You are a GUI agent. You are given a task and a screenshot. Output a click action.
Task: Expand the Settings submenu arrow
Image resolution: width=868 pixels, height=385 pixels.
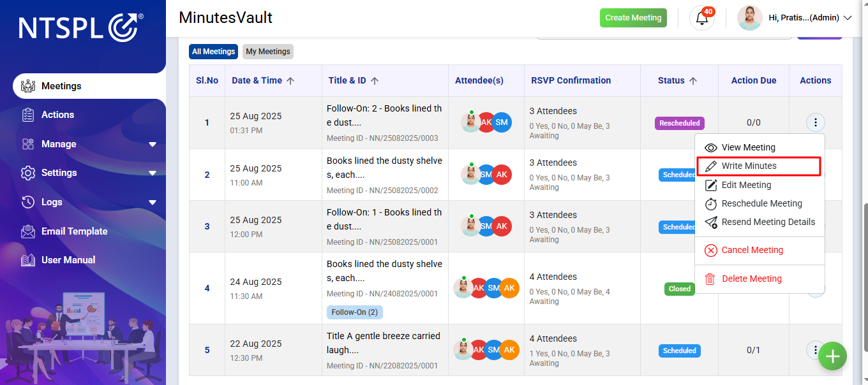153,173
